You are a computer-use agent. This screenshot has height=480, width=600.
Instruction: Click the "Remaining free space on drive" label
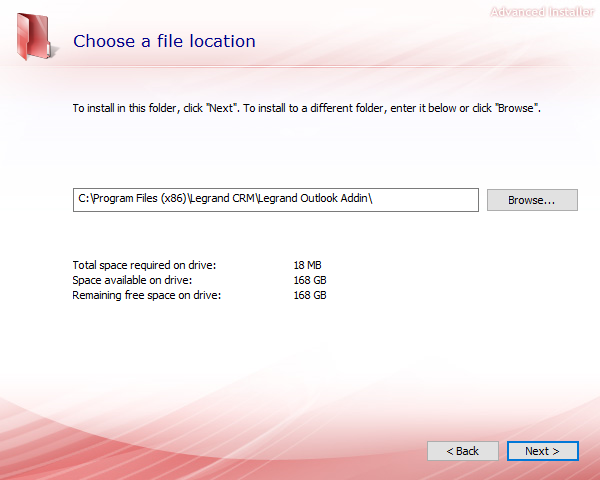(x=146, y=295)
